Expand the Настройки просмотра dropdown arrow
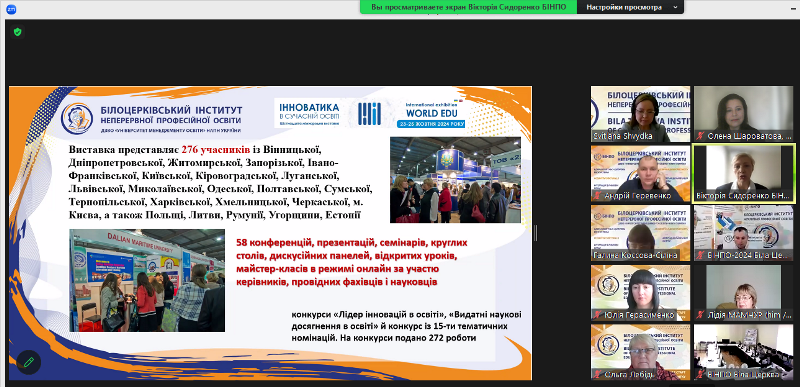This screenshot has height=387, width=800. 675,7
